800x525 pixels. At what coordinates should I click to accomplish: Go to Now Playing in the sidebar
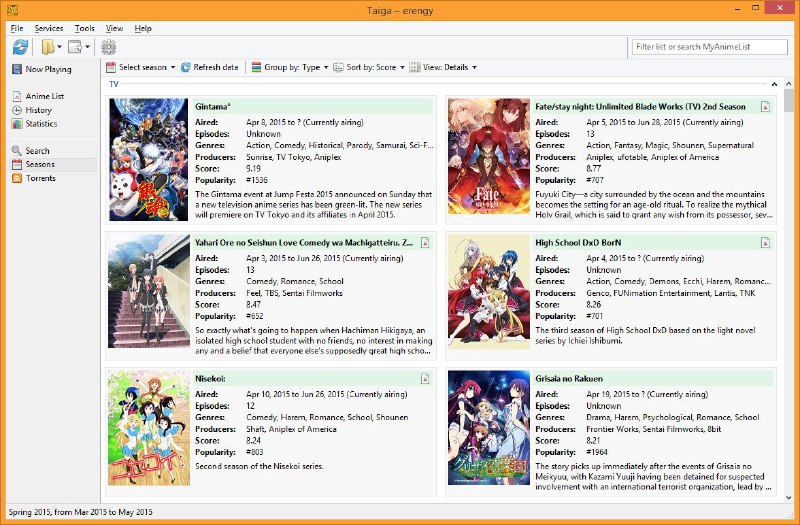pyautogui.click(x=48, y=70)
